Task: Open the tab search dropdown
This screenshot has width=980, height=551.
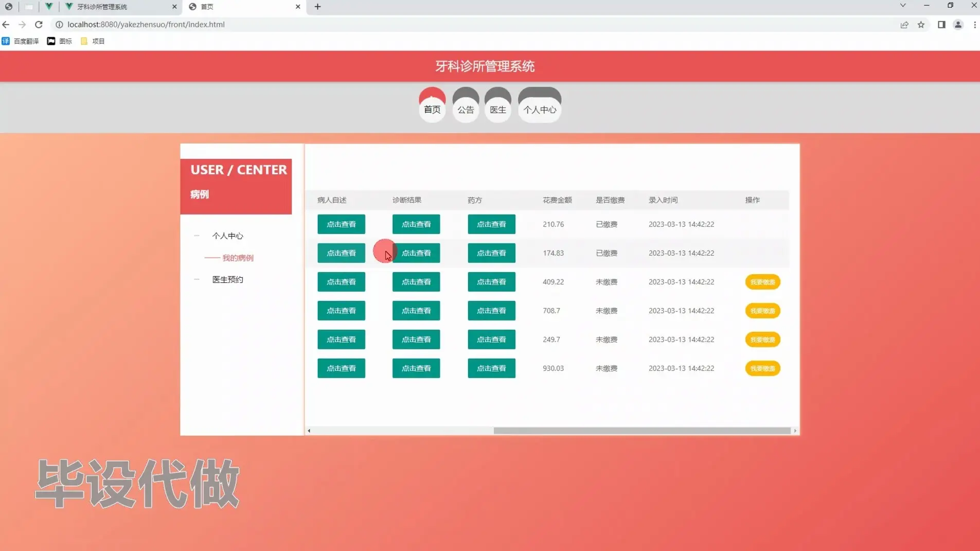Action: [x=902, y=6]
